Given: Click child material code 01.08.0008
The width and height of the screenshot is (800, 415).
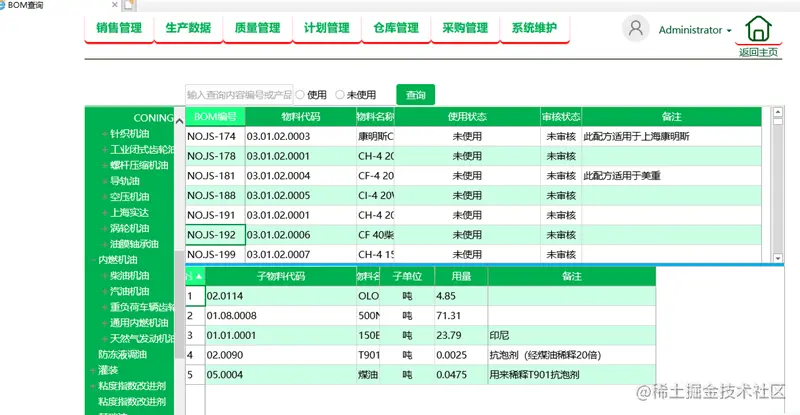Looking at the screenshot, I should pyautogui.click(x=232, y=316).
